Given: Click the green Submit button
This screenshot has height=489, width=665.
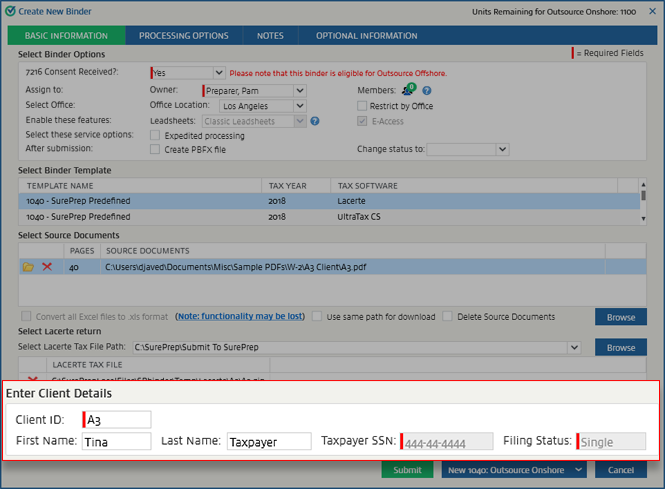Looking at the screenshot, I should tap(407, 470).
